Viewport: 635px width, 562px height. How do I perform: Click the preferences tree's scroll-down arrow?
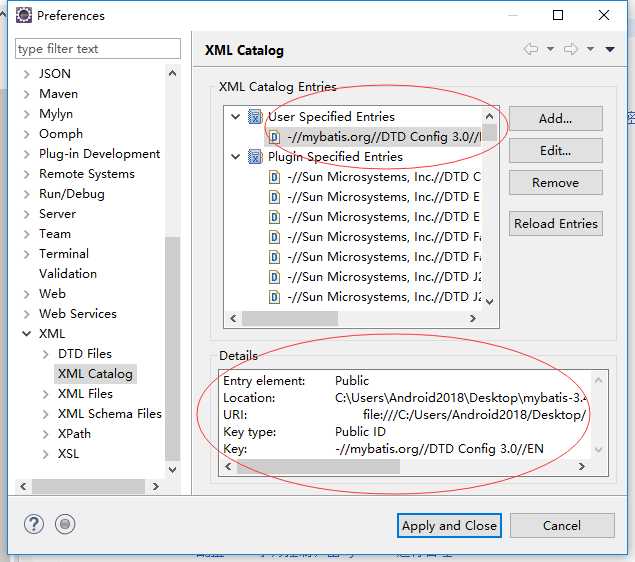coord(173,470)
